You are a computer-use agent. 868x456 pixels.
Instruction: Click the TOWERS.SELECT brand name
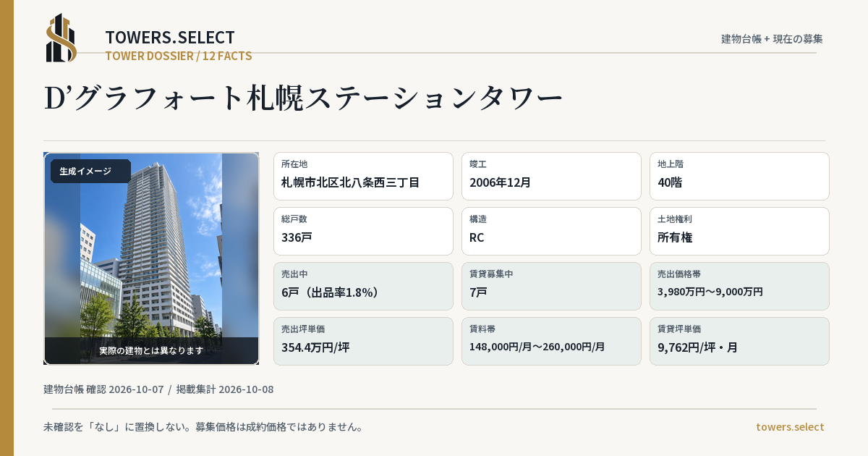pyautogui.click(x=170, y=38)
